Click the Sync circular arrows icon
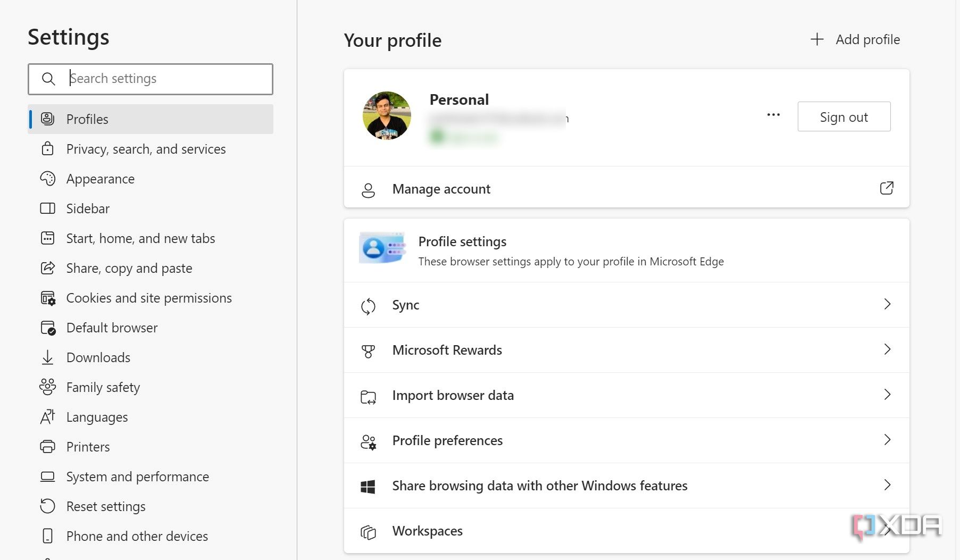Screen dimensions: 960x560 click(368, 306)
